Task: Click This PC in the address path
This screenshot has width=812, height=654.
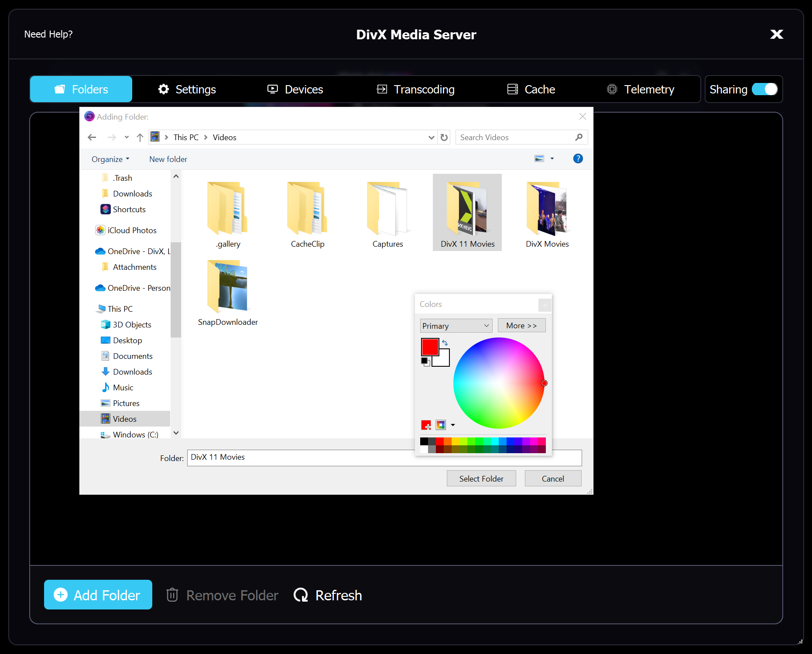Action: pos(186,137)
